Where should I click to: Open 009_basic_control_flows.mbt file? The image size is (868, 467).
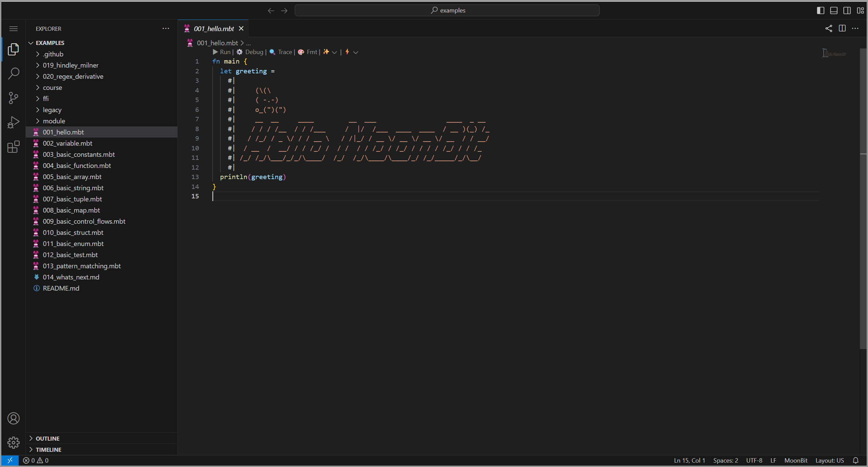pyautogui.click(x=101, y=221)
